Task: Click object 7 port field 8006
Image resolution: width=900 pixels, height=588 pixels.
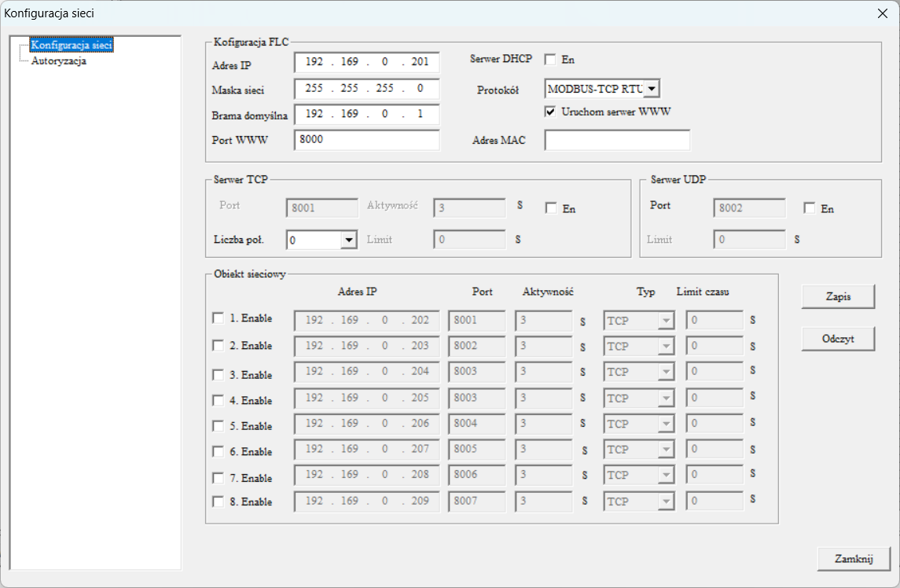Action: point(477,475)
